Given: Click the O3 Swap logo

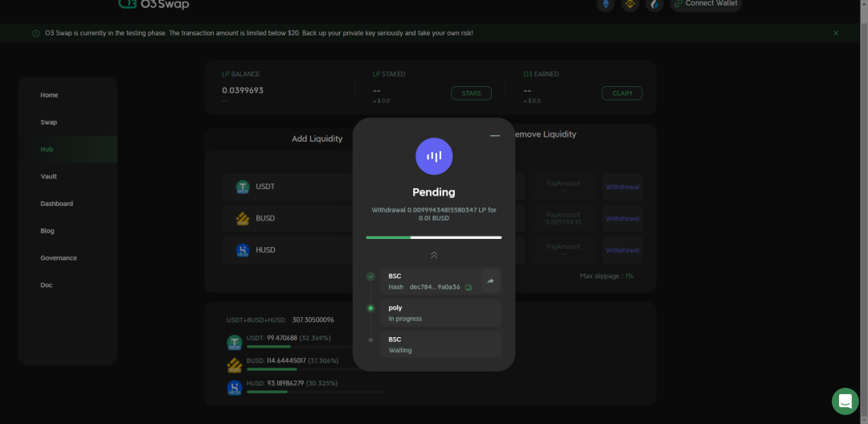Looking at the screenshot, I should click(154, 5).
